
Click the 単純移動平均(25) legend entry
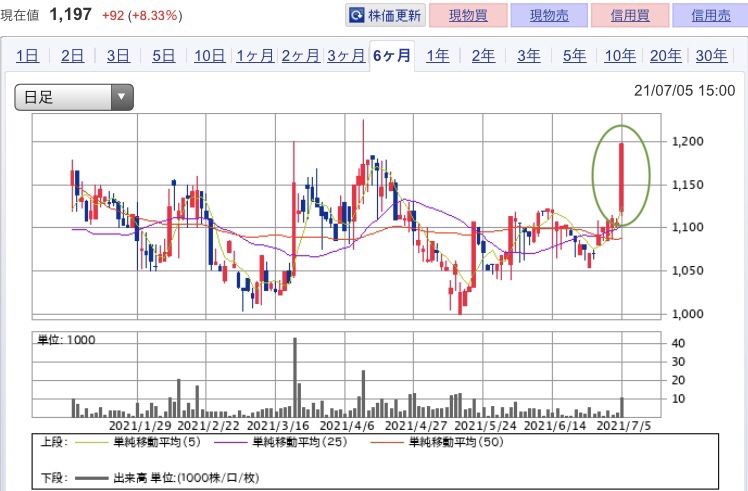click(x=281, y=442)
